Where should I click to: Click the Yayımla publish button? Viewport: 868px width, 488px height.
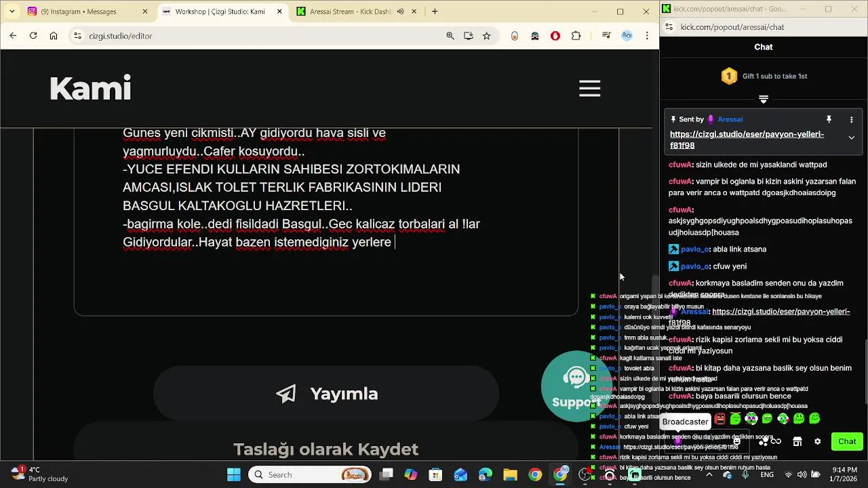326,394
